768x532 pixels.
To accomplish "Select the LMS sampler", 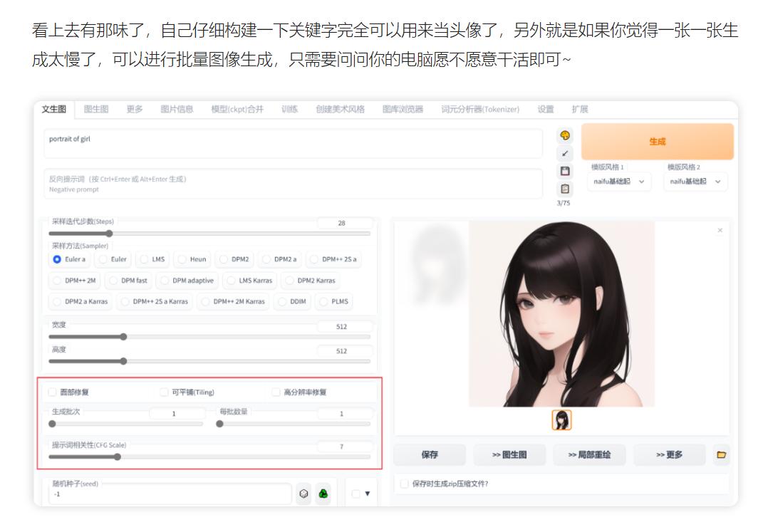I will tap(152, 259).
